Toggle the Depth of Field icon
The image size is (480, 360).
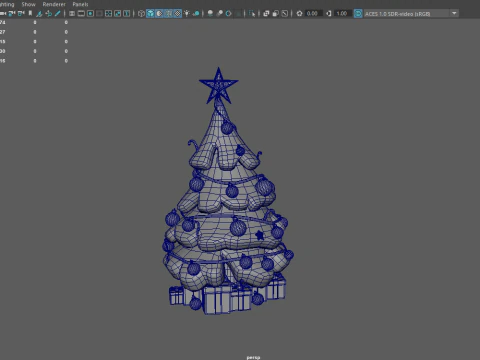point(238,13)
